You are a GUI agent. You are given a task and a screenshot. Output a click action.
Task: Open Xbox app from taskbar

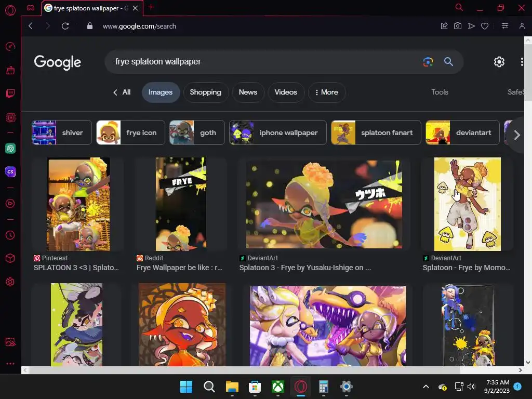tap(278, 387)
